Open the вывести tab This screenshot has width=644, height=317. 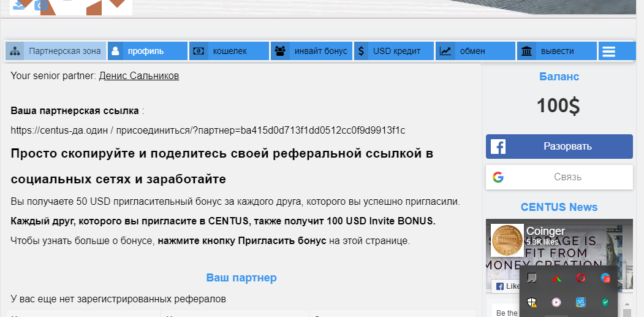[556, 51]
